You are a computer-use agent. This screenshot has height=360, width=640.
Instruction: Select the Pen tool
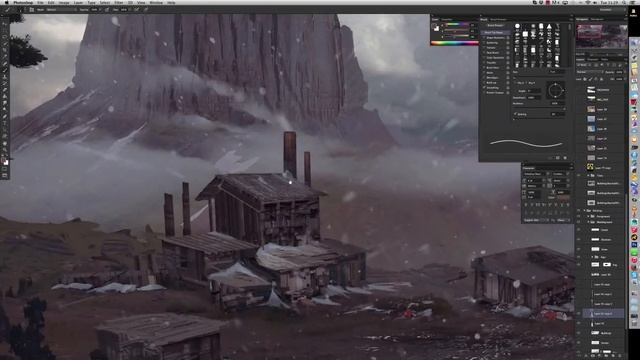point(5,116)
